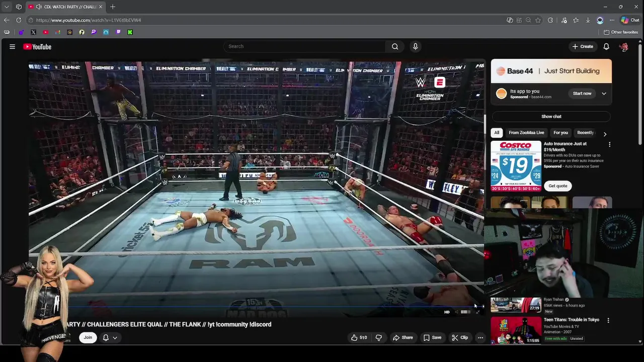Toggle channel notification bell beside Join

[x=106, y=337]
